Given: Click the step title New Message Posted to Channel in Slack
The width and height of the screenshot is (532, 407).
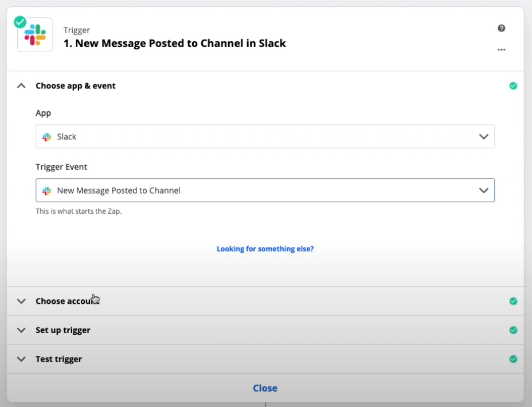Looking at the screenshot, I should pyautogui.click(x=175, y=44).
